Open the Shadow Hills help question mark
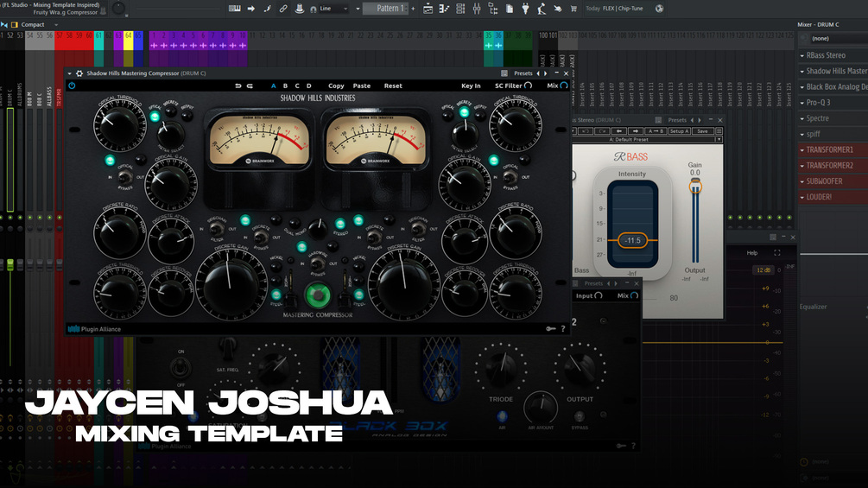868x488 pixels. (563, 329)
